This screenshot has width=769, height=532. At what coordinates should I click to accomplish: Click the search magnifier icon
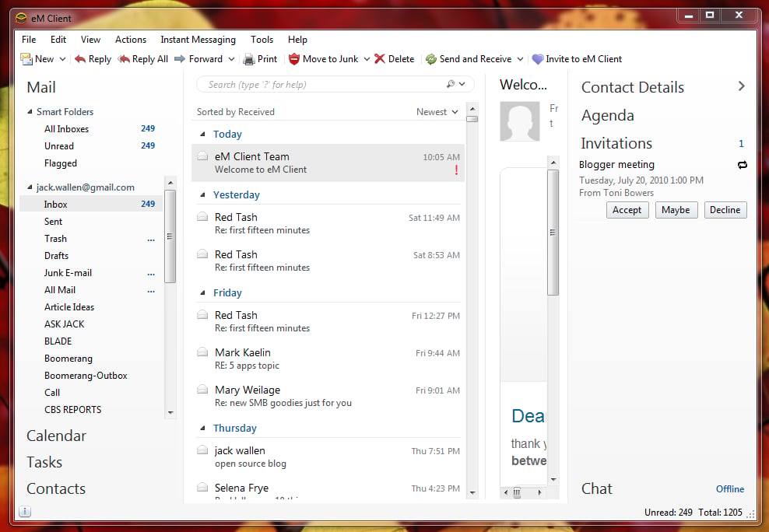click(451, 84)
